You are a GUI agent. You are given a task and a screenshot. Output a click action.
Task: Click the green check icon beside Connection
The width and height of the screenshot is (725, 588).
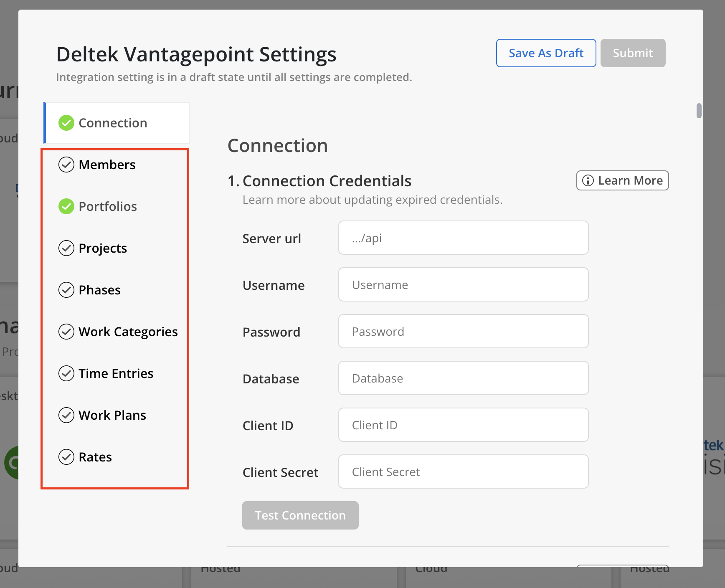pyautogui.click(x=66, y=123)
